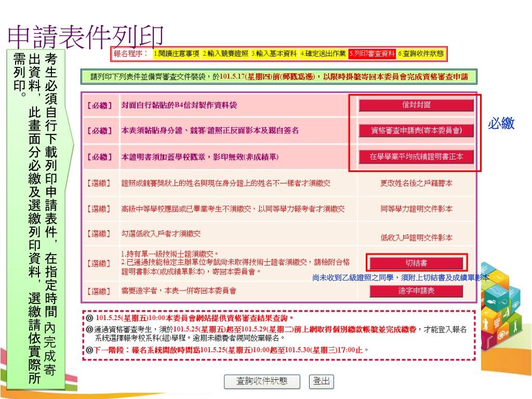Viewport: 532px width, 399px height.
Task: Click 本表須黏貼身分證 row text
Action: click(210, 130)
